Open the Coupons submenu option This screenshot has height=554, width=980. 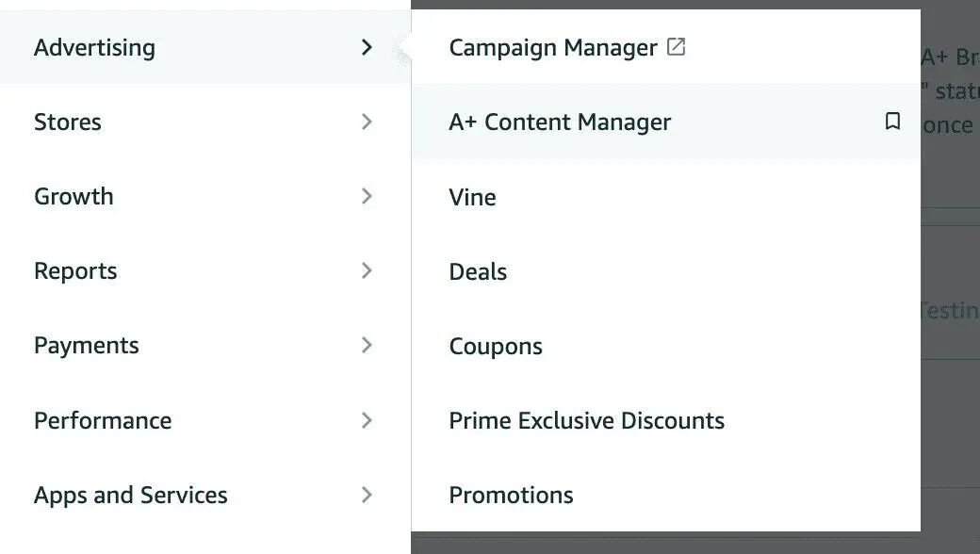click(x=496, y=346)
